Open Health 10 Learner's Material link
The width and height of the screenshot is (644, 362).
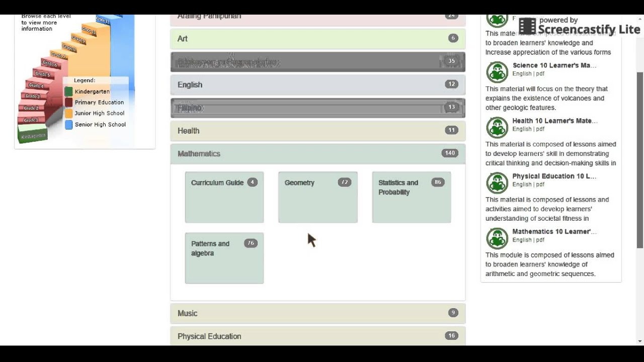point(555,121)
